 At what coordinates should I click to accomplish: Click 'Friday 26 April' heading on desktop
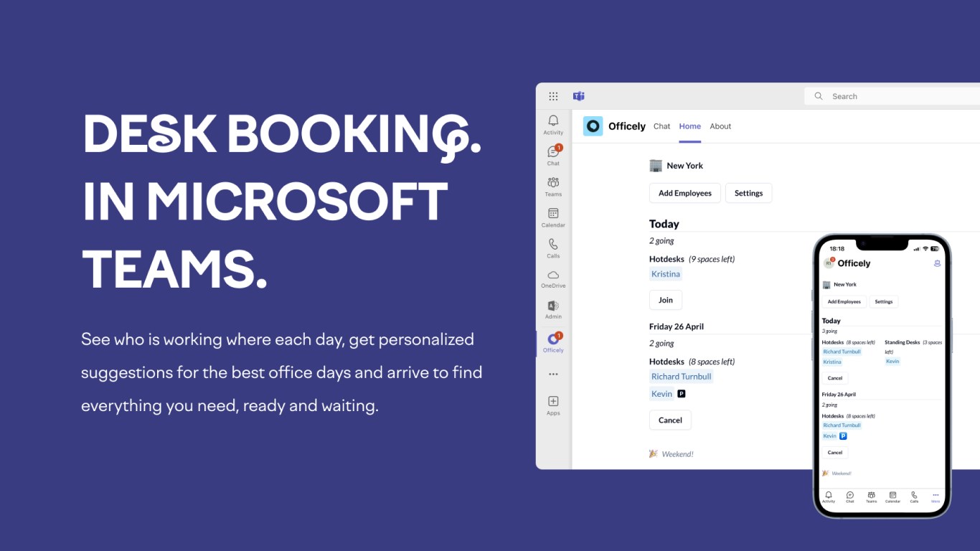(x=677, y=326)
